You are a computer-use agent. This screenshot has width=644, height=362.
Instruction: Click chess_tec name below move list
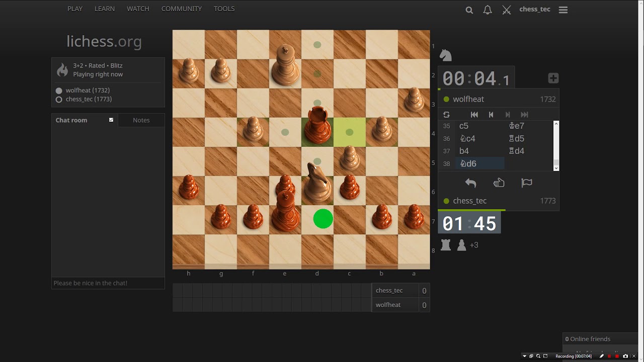470,201
